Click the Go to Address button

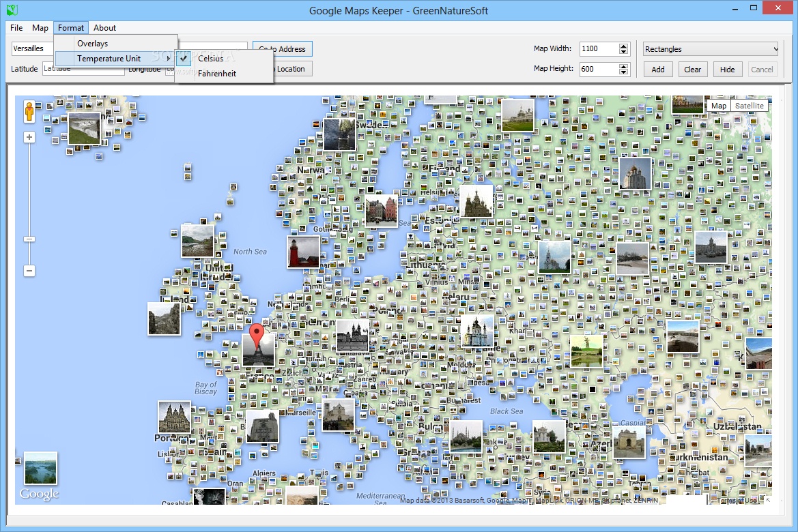tap(283, 49)
